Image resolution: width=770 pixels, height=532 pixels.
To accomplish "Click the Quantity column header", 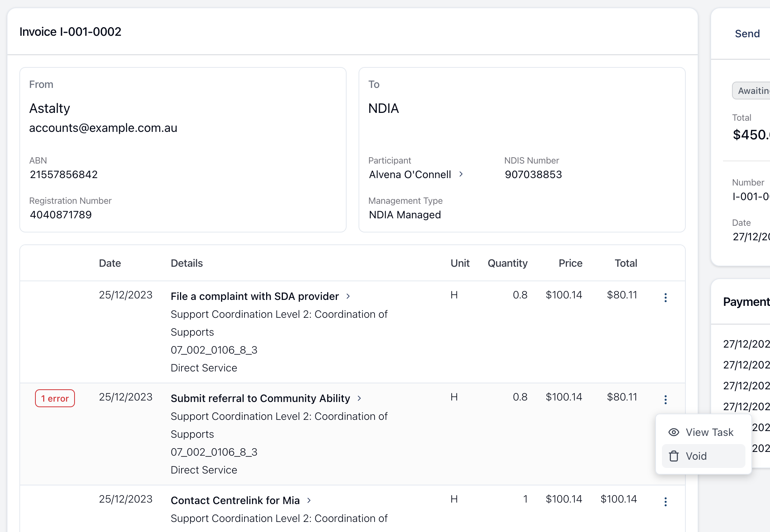I will click(x=508, y=263).
